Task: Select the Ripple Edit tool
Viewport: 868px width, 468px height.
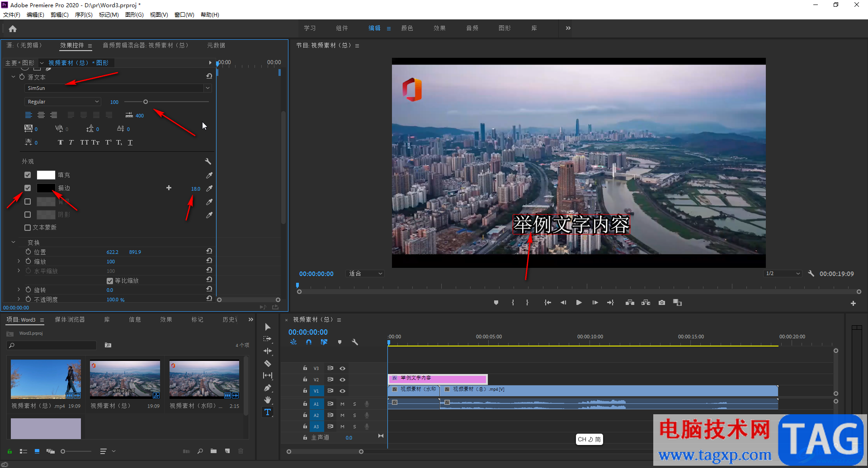Action: pos(268,351)
